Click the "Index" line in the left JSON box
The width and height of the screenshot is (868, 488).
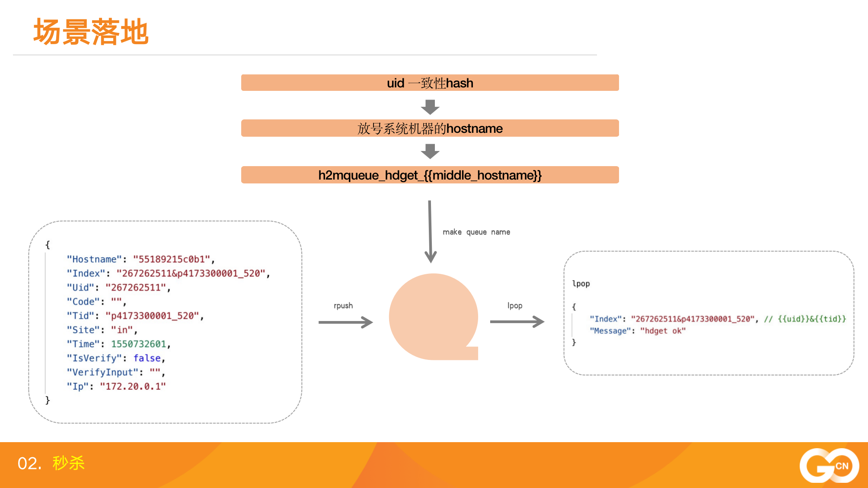pyautogui.click(x=169, y=273)
